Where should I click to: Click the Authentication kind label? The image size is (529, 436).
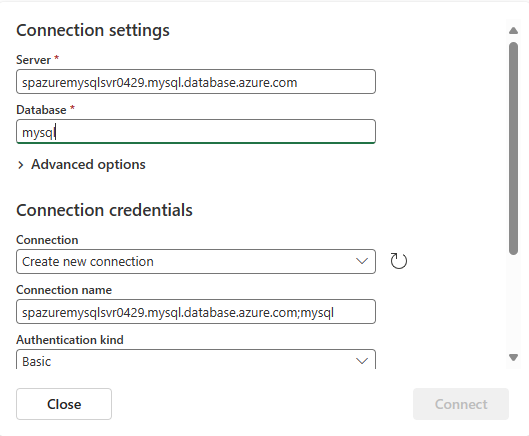coord(70,340)
